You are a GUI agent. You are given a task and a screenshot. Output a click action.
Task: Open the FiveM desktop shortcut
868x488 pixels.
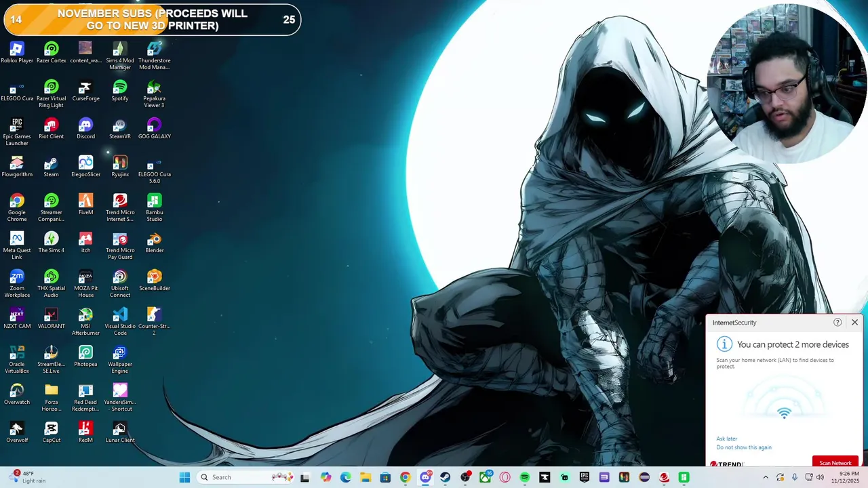click(85, 205)
